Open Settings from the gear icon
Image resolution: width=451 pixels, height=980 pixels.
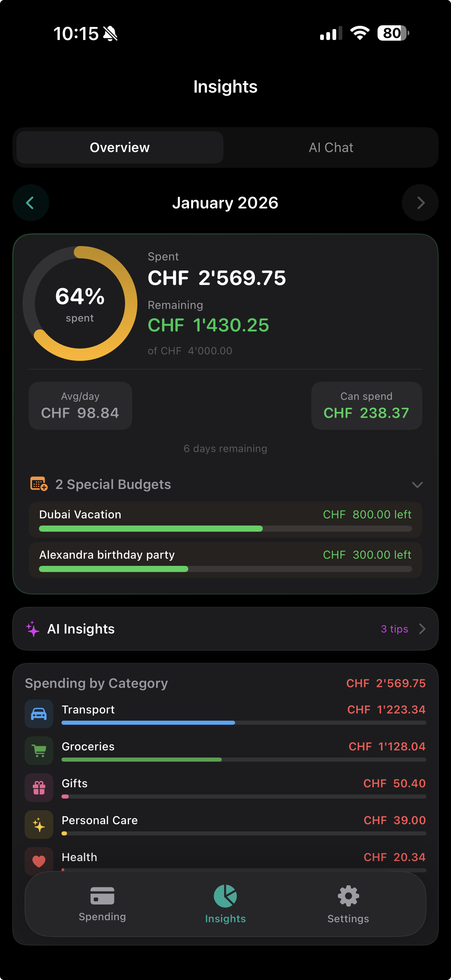point(348,896)
